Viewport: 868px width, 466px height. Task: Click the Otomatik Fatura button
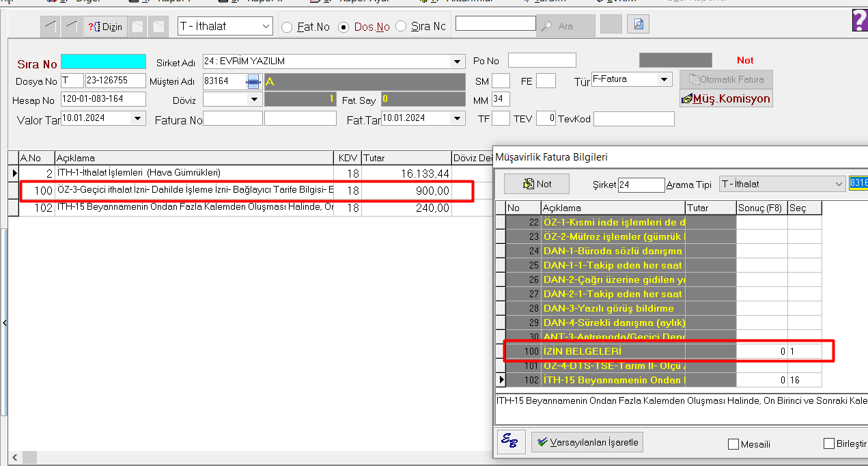pos(726,79)
